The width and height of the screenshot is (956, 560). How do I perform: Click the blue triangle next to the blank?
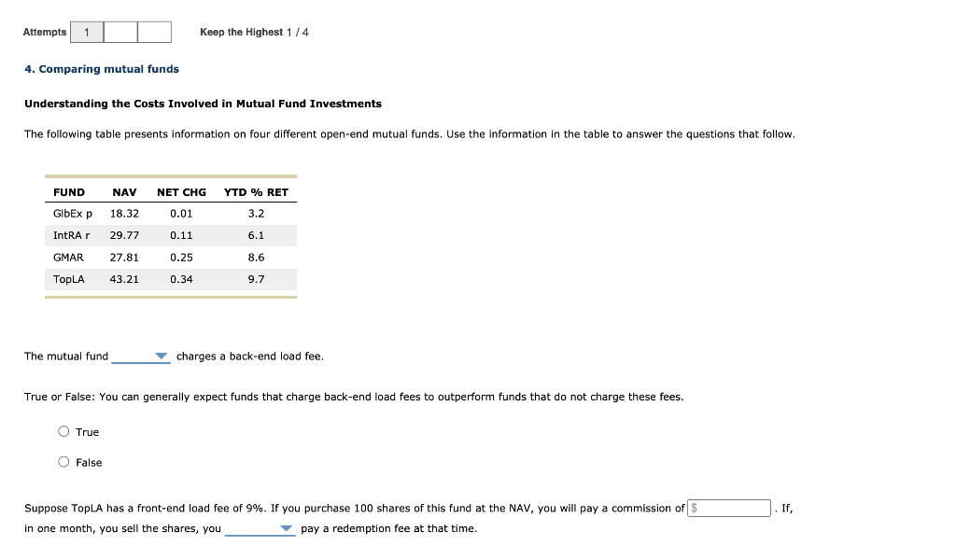tap(161, 356)
